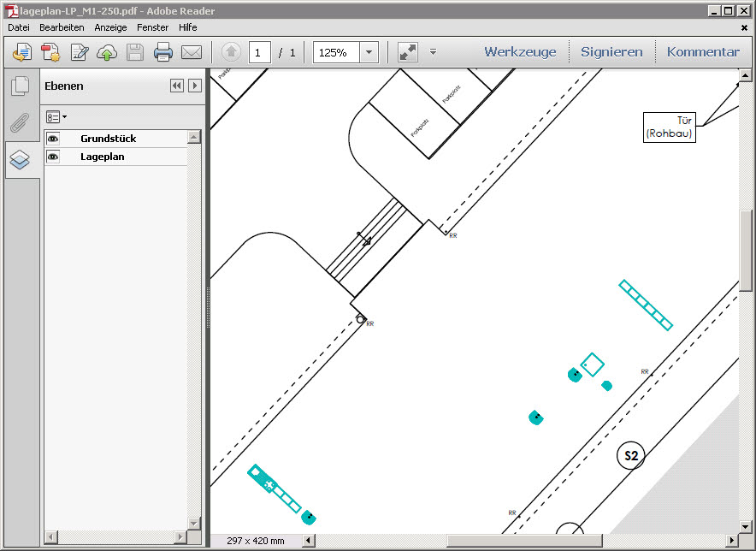This screenshot has width=756, height=551.
Task: Click layers list scroll down arrow
Action: pyautogui.click(x=194, y=523)
